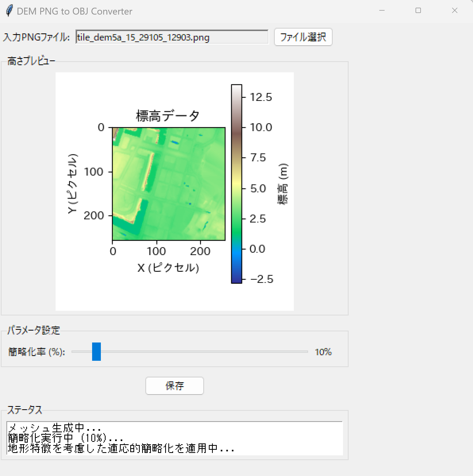Click the 10% simplification value label
Viewport: 473px width, 476px height.
pos(323,352)
